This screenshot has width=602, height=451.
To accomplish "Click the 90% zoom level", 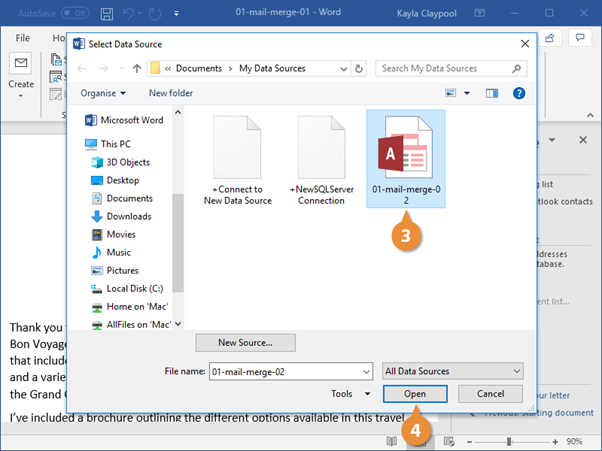I will 574,441.
